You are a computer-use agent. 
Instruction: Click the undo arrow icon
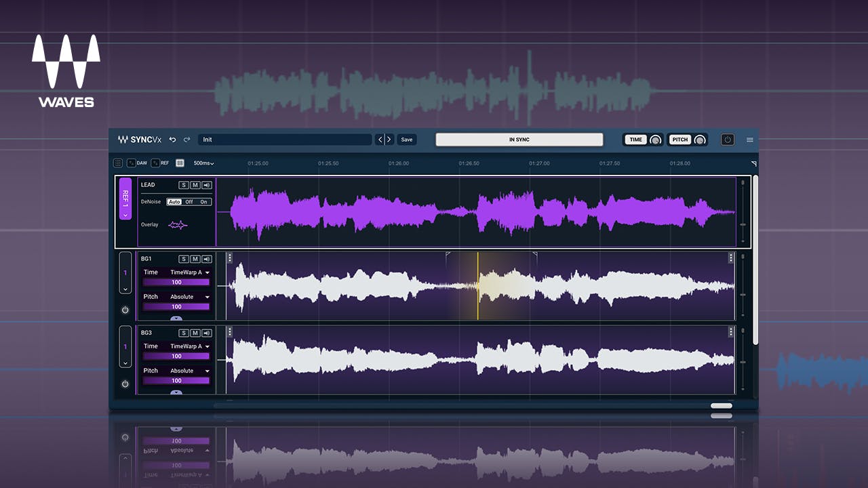click(x=172, y=139)
